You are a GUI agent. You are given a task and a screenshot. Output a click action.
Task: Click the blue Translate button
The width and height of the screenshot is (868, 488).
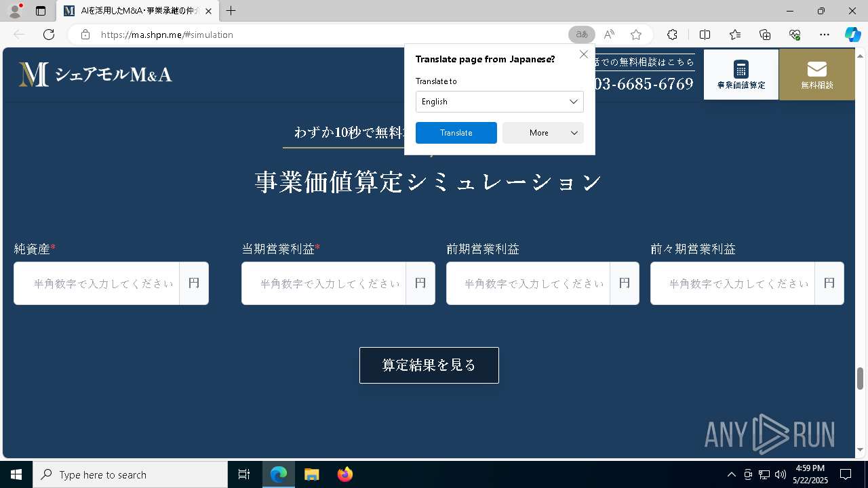pos(456,133)
